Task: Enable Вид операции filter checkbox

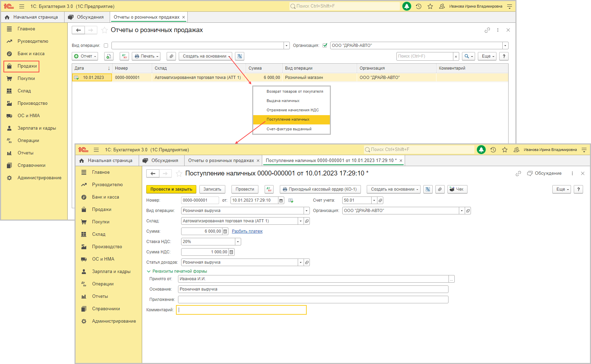Action: [x=106, y=45]
